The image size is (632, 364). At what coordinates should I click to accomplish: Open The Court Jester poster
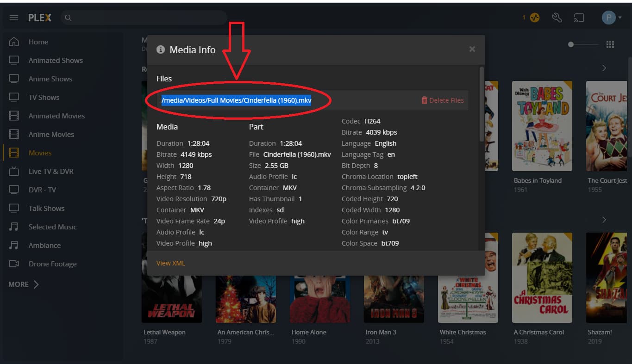(x=607, y=126)
